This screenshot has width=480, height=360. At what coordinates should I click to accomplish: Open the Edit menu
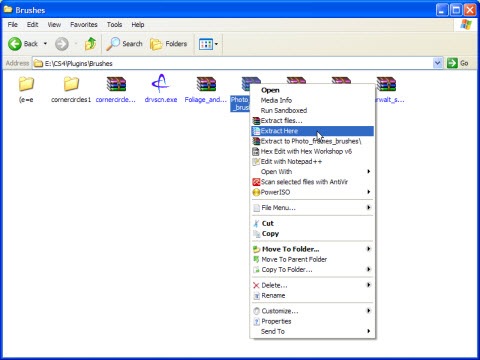coord(32,25)
